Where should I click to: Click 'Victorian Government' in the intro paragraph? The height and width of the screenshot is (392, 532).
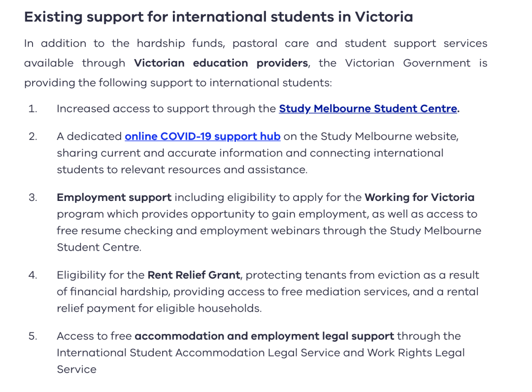(407, 63)
